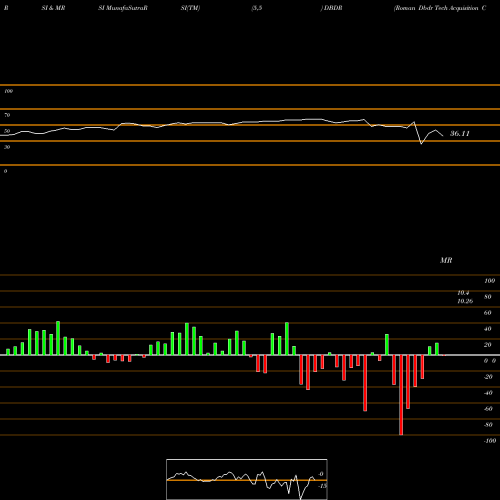500x500 pixels.
Task: Click the 40 label on MR right axis
Action: pos(487,329)
